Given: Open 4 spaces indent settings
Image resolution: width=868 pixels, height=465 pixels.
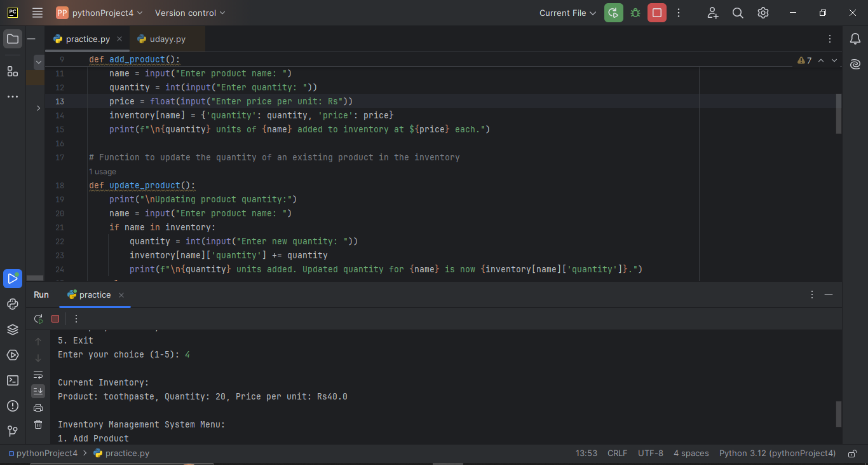Looking at the screenshot, I should click(691, 454).
